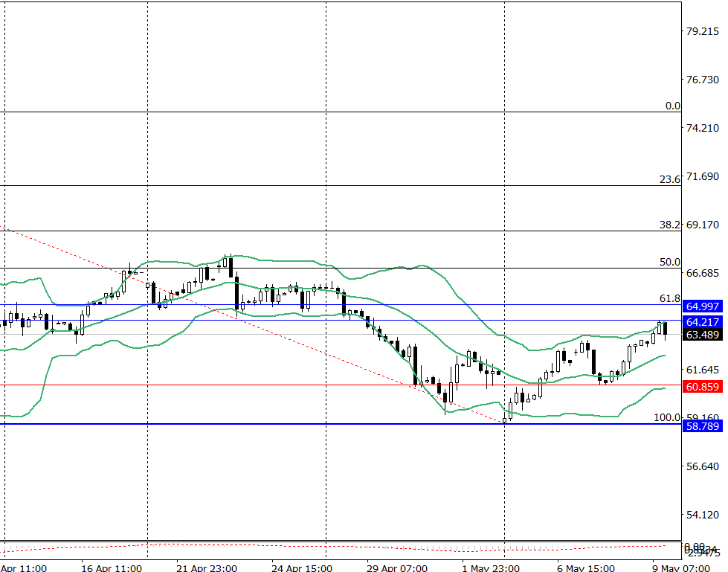The image size is (728, 572).
Task: Select the Fibonacci 0.0 level label
Action: point(673,106)
